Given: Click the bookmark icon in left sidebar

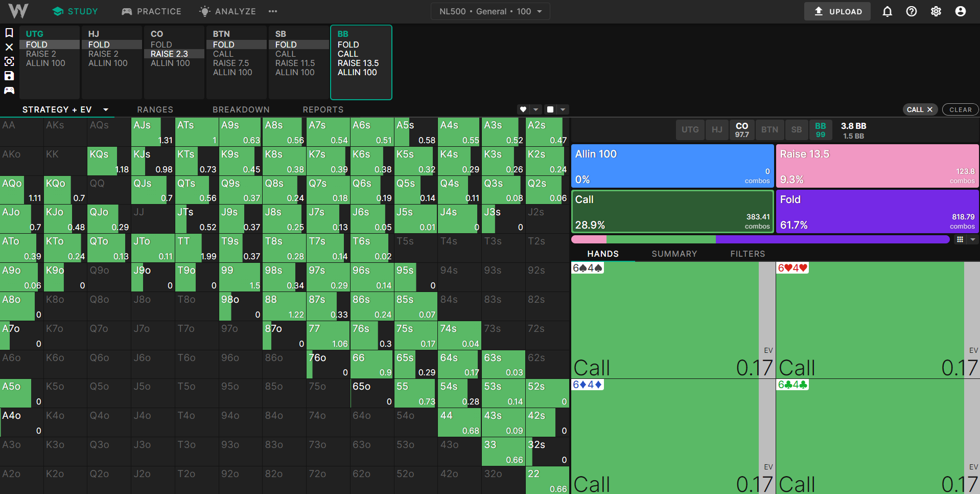Looking at the screenshot, I should point(9,33).
